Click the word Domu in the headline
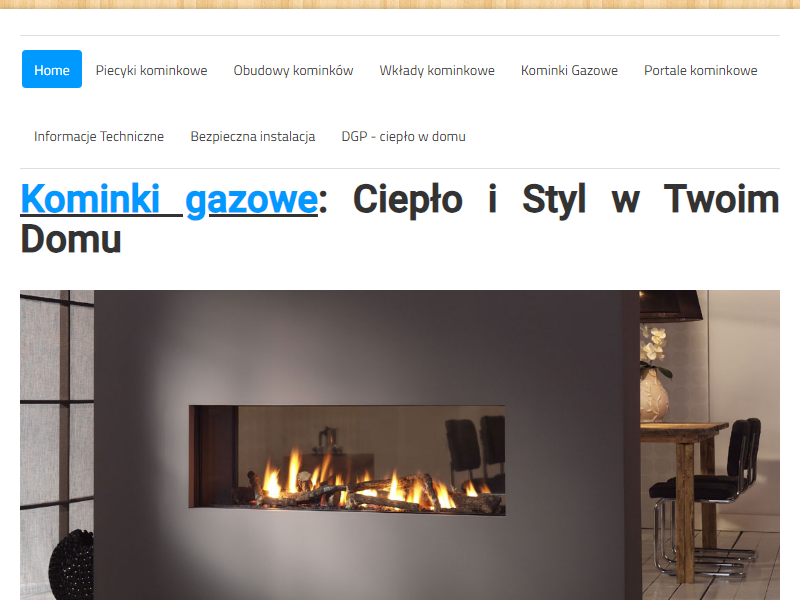The width and height of the screenshot is (800, 600). (71, 239)
